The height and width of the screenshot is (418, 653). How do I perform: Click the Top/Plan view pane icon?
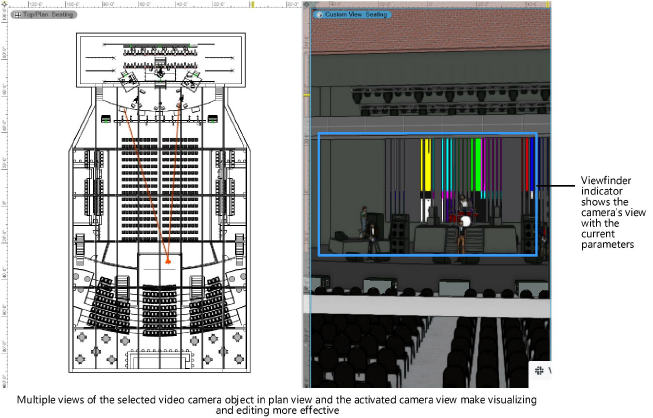pos(17,16)
